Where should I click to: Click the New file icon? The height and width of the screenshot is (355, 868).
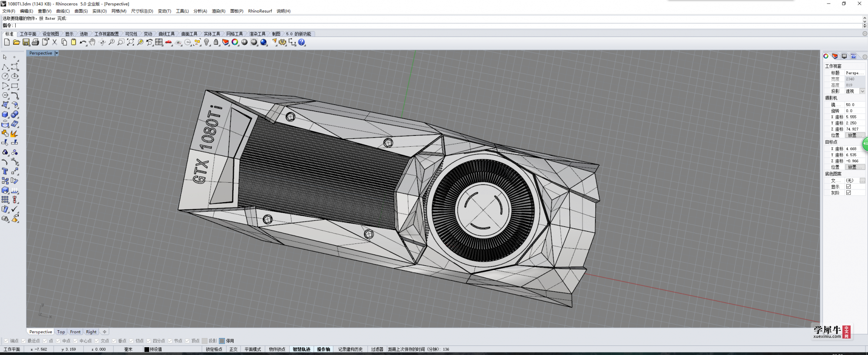tap(7, 42)
